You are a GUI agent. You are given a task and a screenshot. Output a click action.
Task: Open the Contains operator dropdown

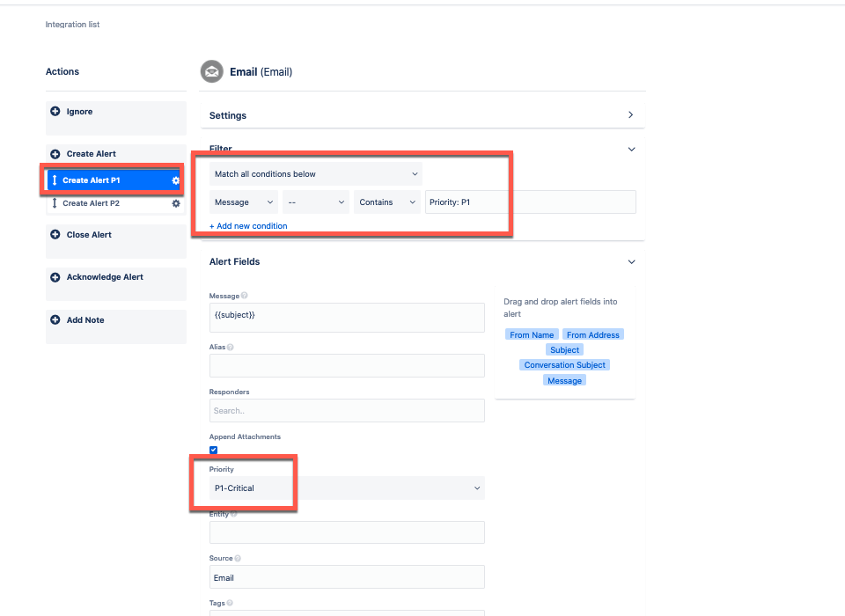point(387,202)
